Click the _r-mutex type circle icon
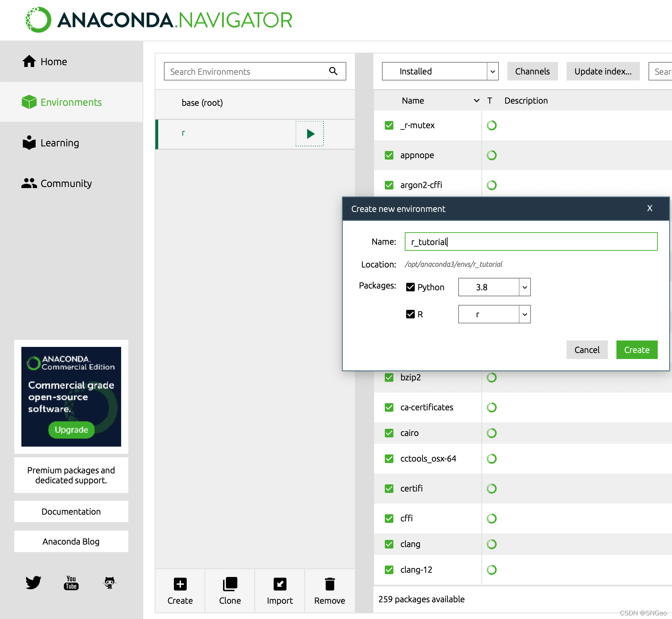This screenshot has height=619, width=672. click(x=492, y=125)
